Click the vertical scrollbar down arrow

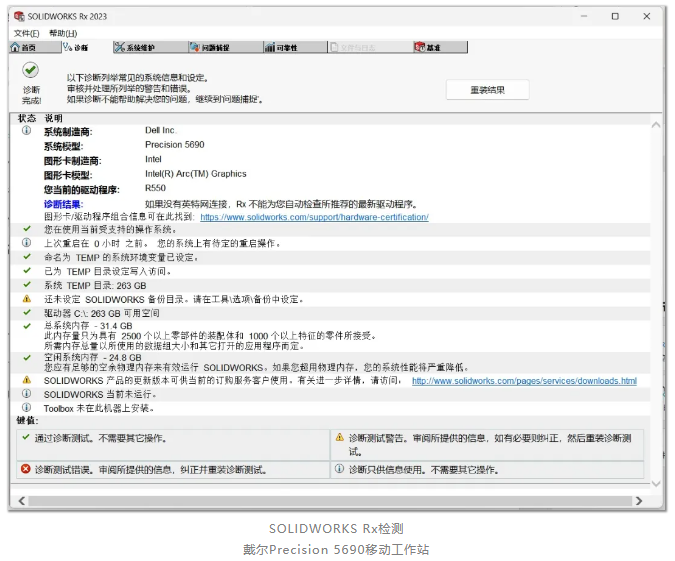pos(656,484)
